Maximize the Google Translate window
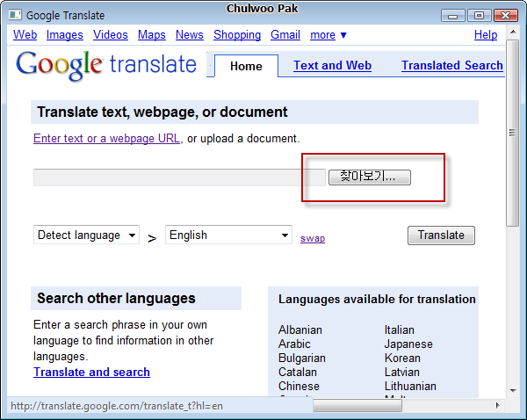Viewport: 527px width, 420px height. coord(479,16)
